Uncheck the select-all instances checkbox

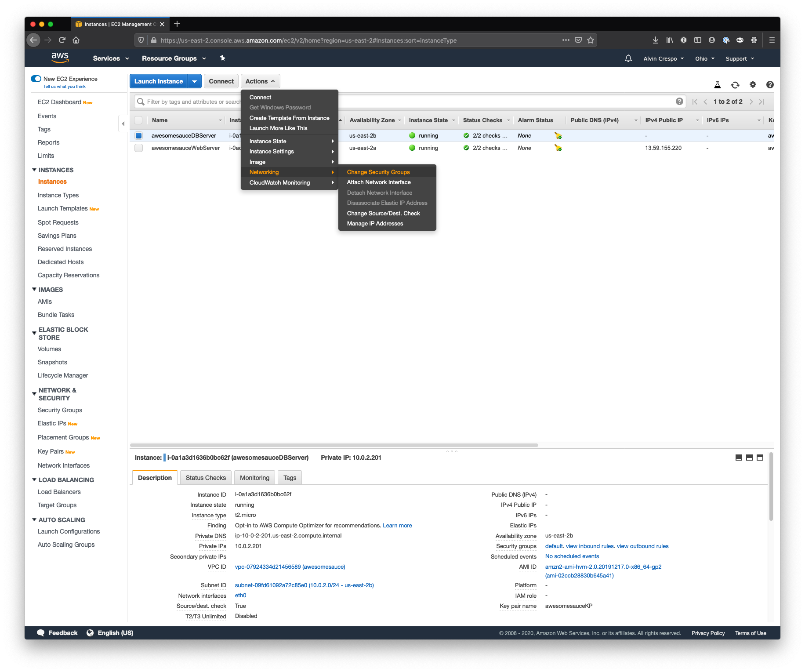coord(138,120)
